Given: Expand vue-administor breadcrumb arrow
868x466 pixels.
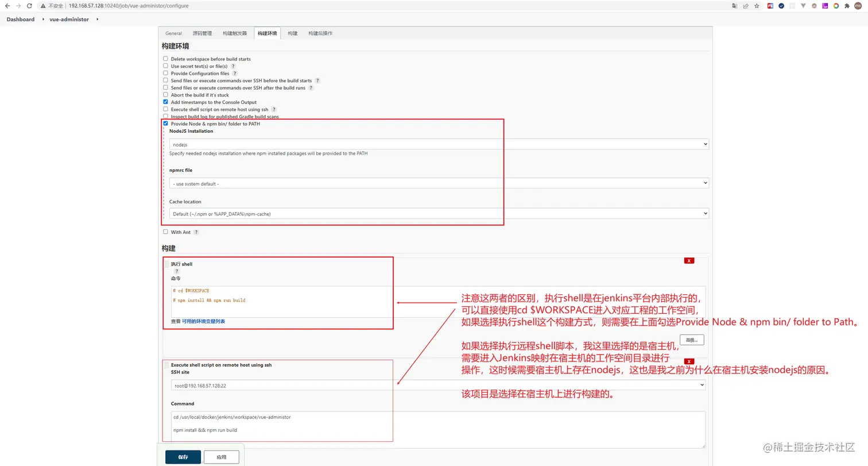Looking at the screenshot, I should [97, 20].
